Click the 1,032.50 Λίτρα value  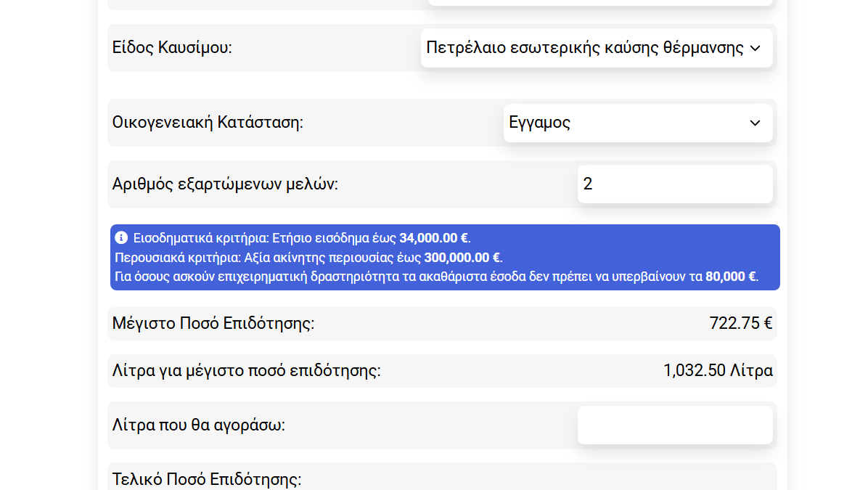pyautogui.click(x=717, y=371)
